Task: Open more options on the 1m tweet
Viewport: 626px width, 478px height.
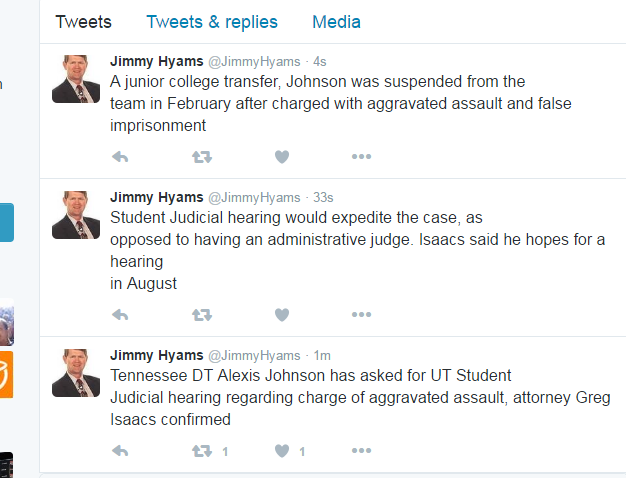Action: [x=361, y=451]
